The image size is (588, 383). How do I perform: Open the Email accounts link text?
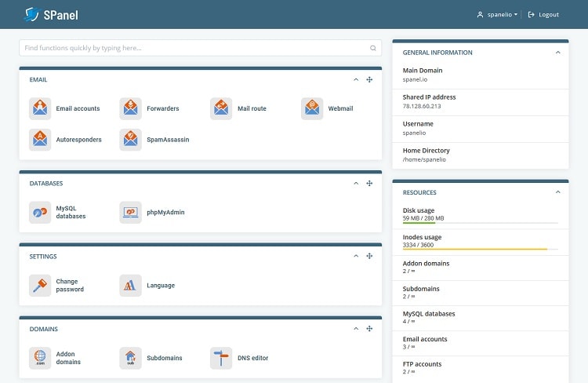click(78, 108)
